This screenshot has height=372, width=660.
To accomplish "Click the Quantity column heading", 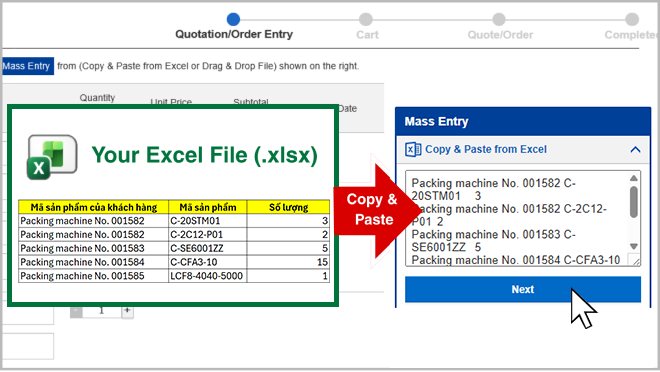I will point(97,98).
